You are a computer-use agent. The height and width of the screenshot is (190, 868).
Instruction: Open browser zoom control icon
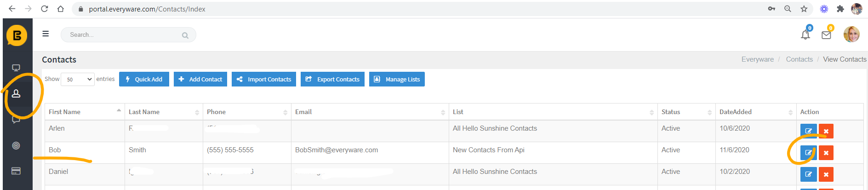coord(788,9)
